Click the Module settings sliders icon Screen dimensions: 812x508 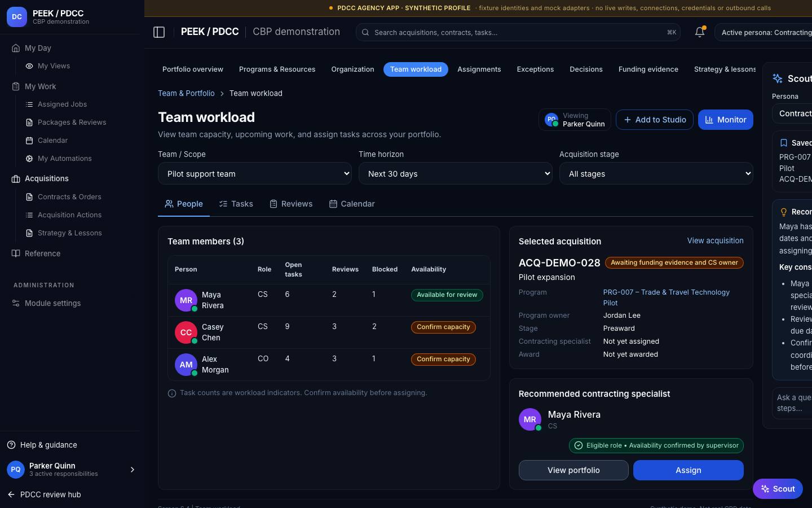[x=16, y=303]
